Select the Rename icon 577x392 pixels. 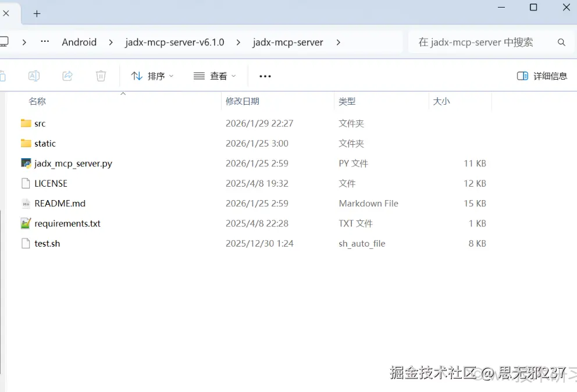click(x=34, y=76)
